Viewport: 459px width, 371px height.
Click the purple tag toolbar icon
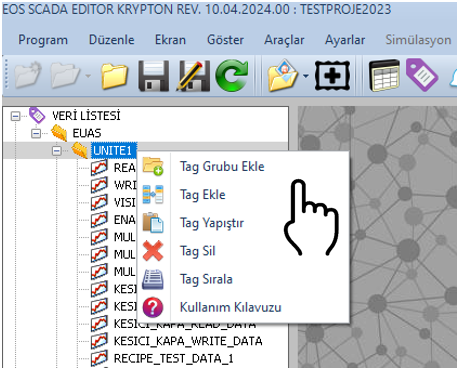pyautogui.click(x=422, y=75)
